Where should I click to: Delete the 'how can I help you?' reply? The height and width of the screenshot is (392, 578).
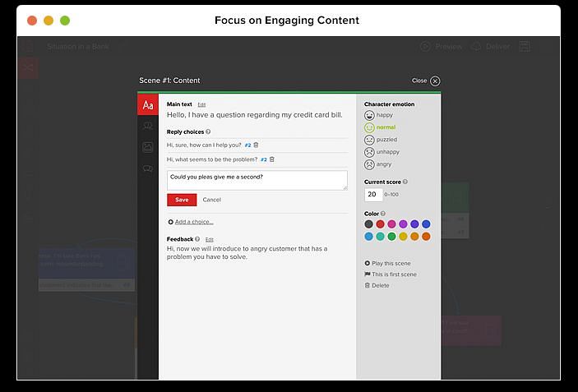pyautogui.click(x=256, y=145)
